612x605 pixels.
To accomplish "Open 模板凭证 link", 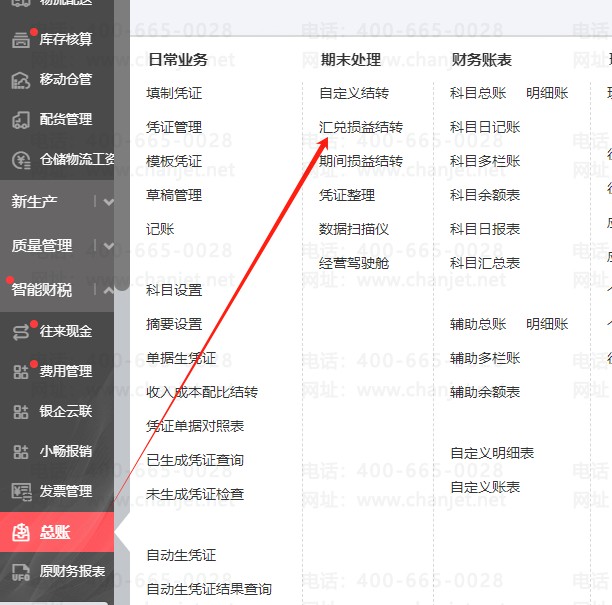I will pyautogui.click(x=174, y=161).
